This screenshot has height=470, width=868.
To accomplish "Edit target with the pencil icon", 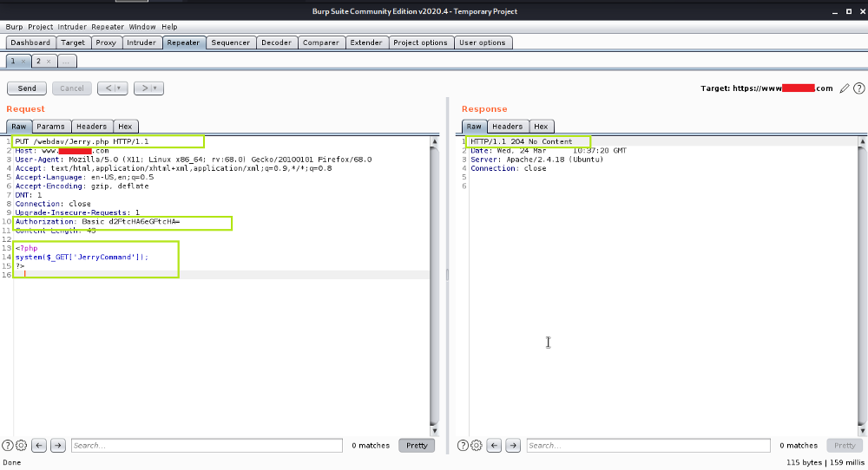I will [845, 88].
